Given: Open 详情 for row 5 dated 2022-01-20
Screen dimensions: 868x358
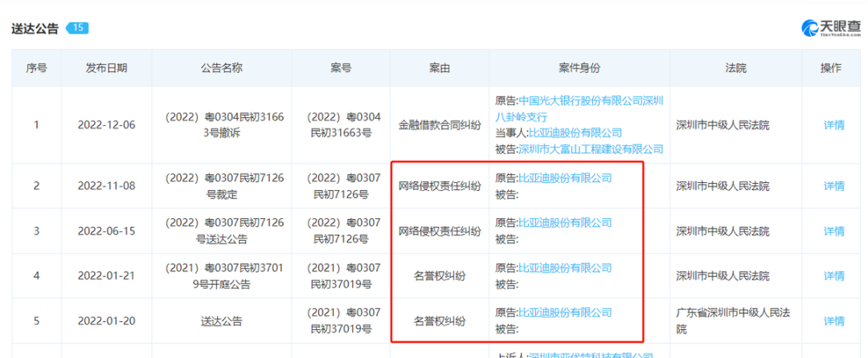Looking at the screenshot, I should pyautogui.click(x=833, y=321).
